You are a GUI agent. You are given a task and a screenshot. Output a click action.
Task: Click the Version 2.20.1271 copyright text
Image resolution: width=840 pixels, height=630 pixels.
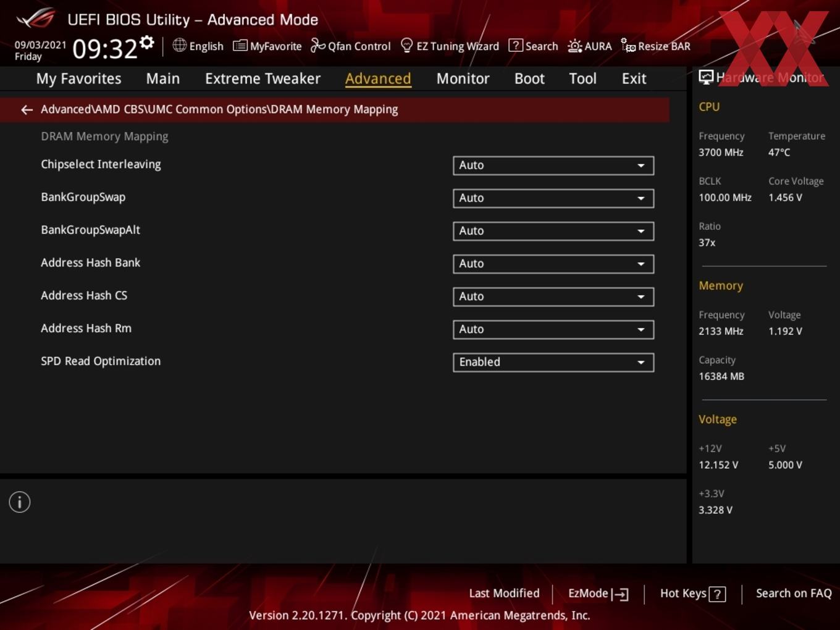pyautogui.click(x=419, y=615)
